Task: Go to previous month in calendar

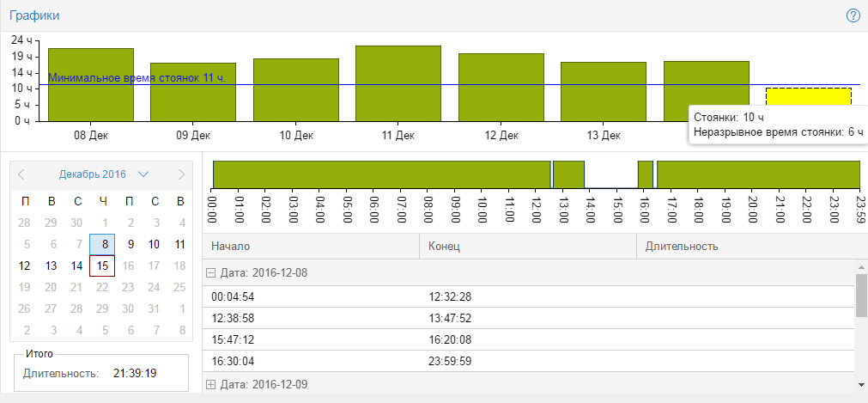Action: click(x=22, y=174)
